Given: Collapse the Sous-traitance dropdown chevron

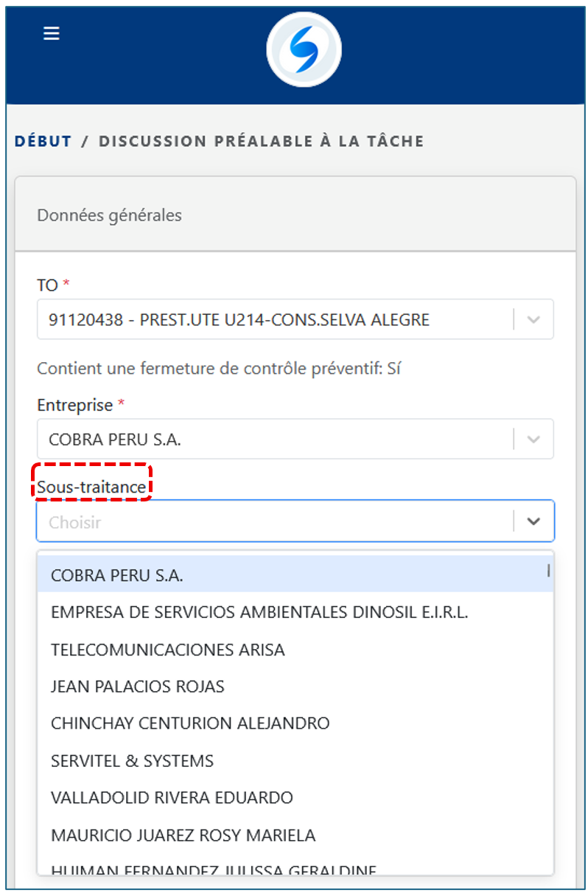Looking at the screenshot, I should tap(534, 522).
